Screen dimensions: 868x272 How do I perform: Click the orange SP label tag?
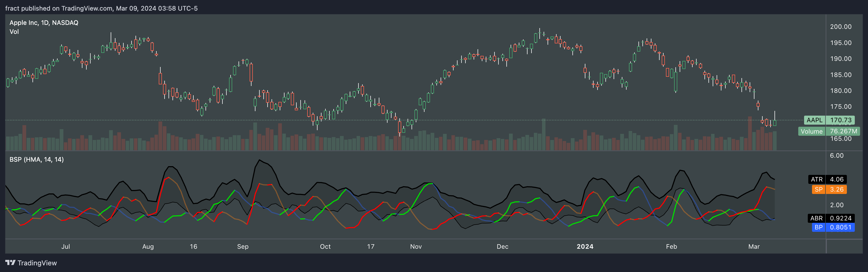pyautogui.click(x=818, y=189)
